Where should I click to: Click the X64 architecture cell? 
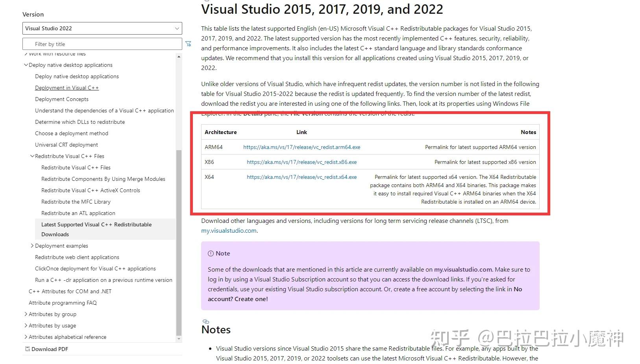click(209, 177)
